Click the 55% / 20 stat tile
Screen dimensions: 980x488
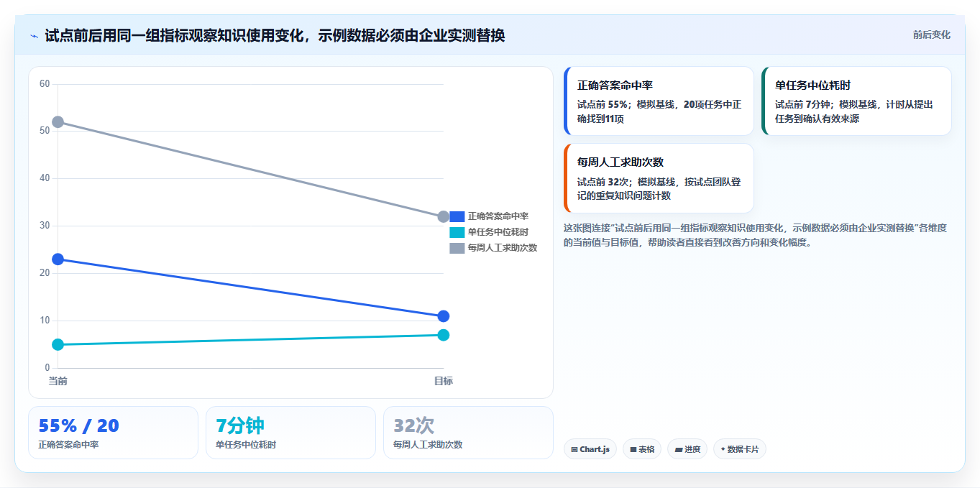(x=113, y=433)
